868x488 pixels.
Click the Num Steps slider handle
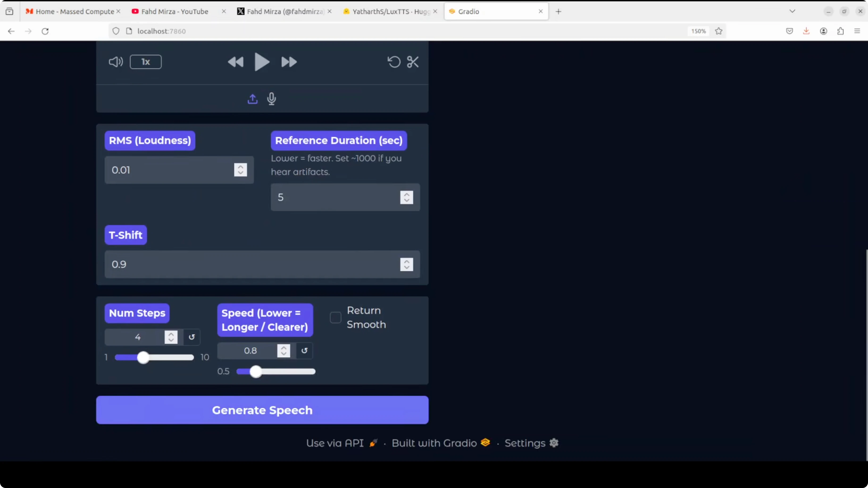click(x=143, y=357)
